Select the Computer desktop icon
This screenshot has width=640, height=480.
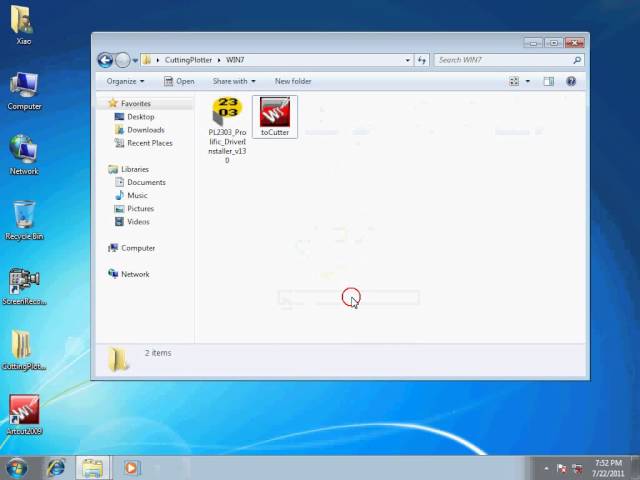(24, 91)
